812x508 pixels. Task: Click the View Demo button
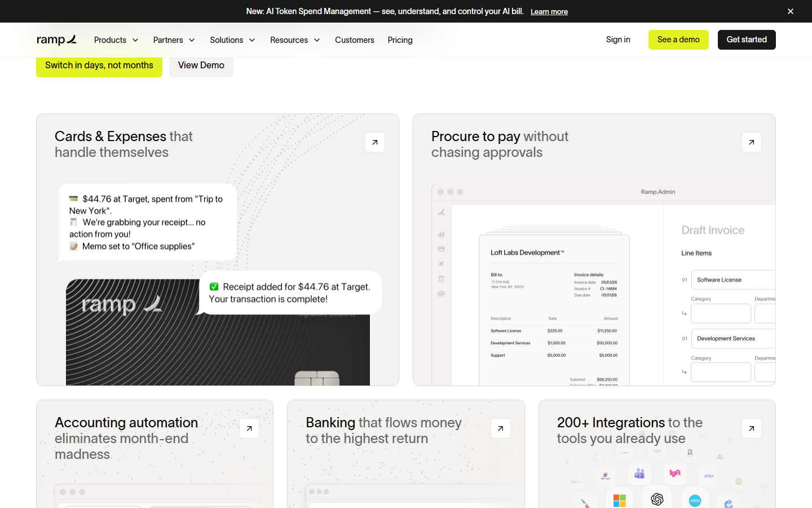click(201, 65)
